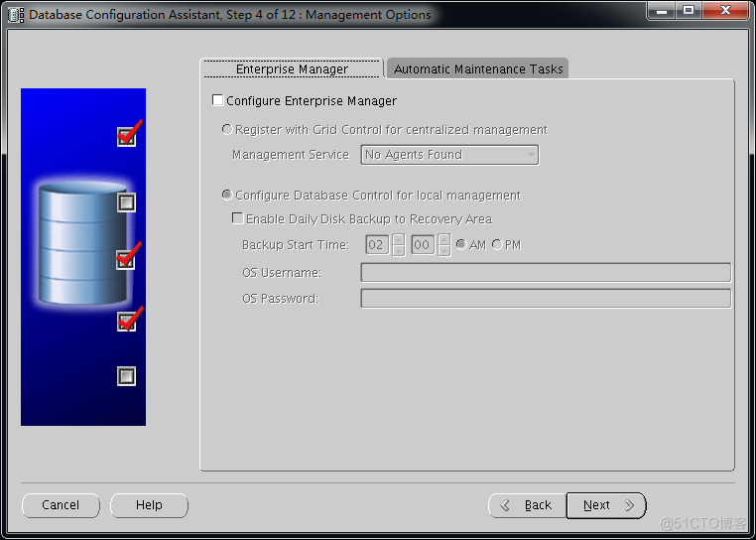The image size is (756, 540).
Task: Decrease the backup start minutes
Action: [x=444, y=250]
